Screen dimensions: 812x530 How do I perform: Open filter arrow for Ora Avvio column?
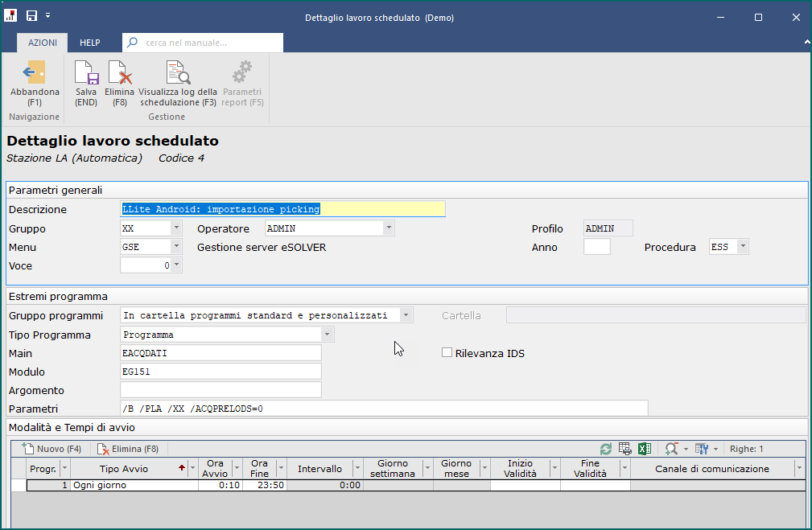(x=237, y=468)
